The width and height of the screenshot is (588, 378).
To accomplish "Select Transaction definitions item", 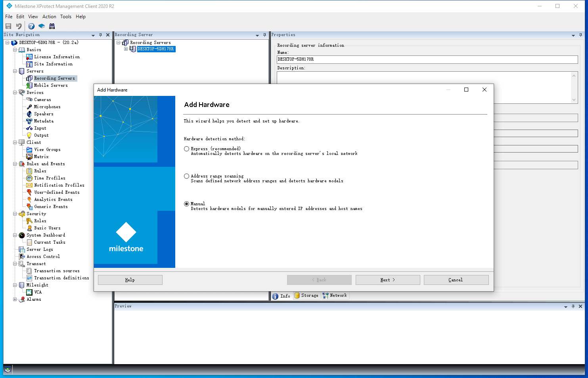I will 61,278.
